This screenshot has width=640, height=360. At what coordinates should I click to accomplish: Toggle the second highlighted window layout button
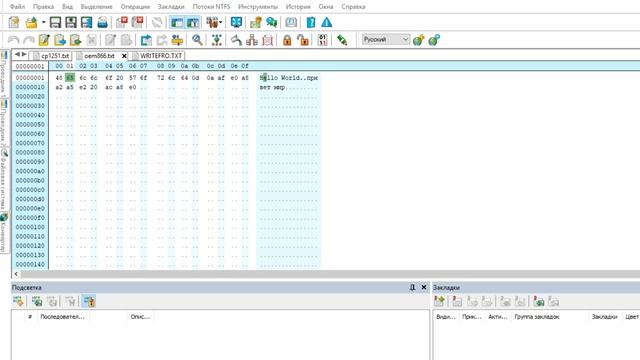(x=193, y=22)
